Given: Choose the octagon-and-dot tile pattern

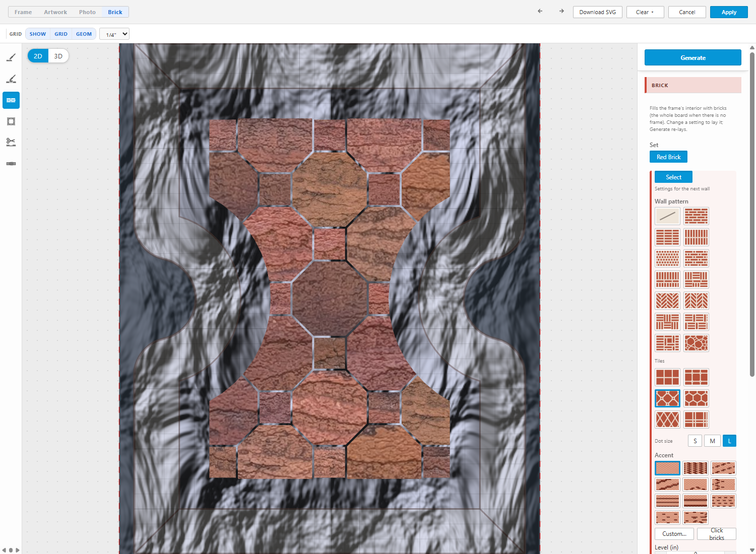Looking at the screenshot, I should pyautogui.click(x=667, y=398).
